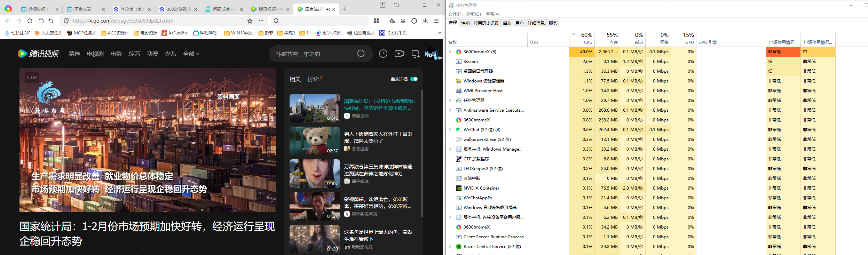Image resolution: width=868 pixels, height=255 pixels.
Task: Open the extensions grid icon in browser toolbar
Action: [376, 21]
